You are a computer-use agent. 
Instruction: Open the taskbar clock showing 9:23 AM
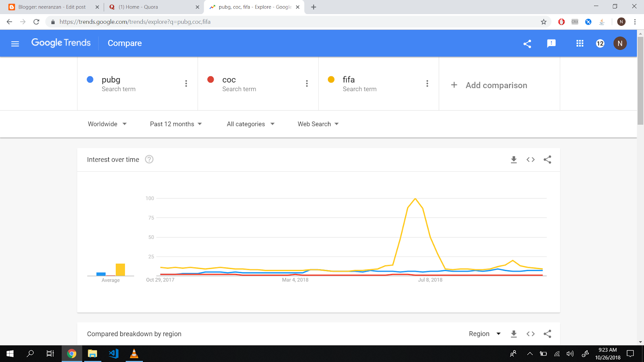pos(608,354)
